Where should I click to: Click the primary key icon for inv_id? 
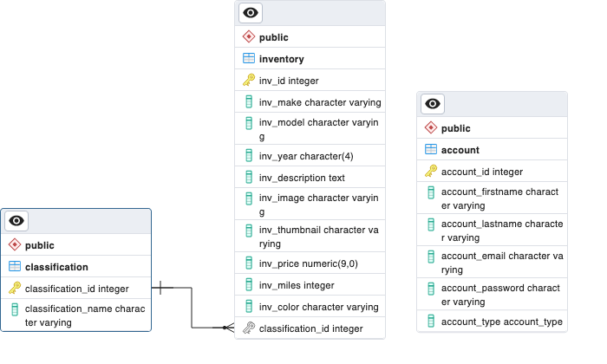249,80
